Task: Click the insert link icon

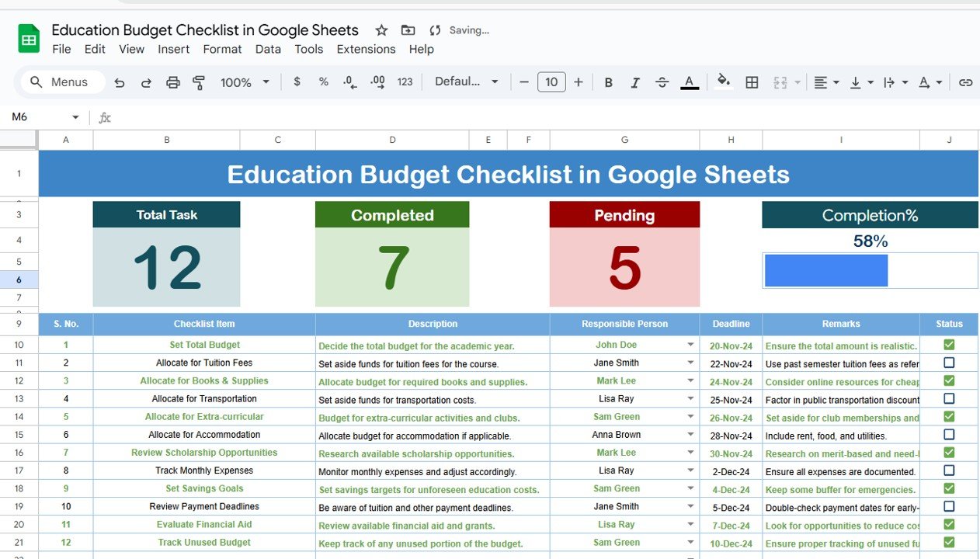Action: (x=965, y=82)
